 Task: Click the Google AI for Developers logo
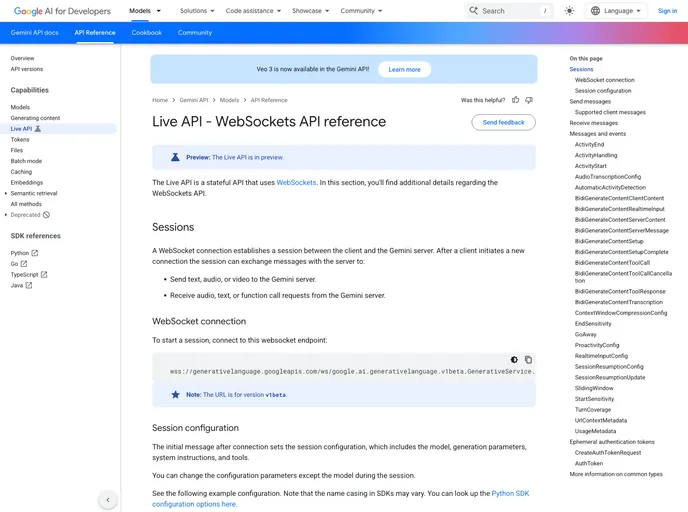[x=62, y=11]
